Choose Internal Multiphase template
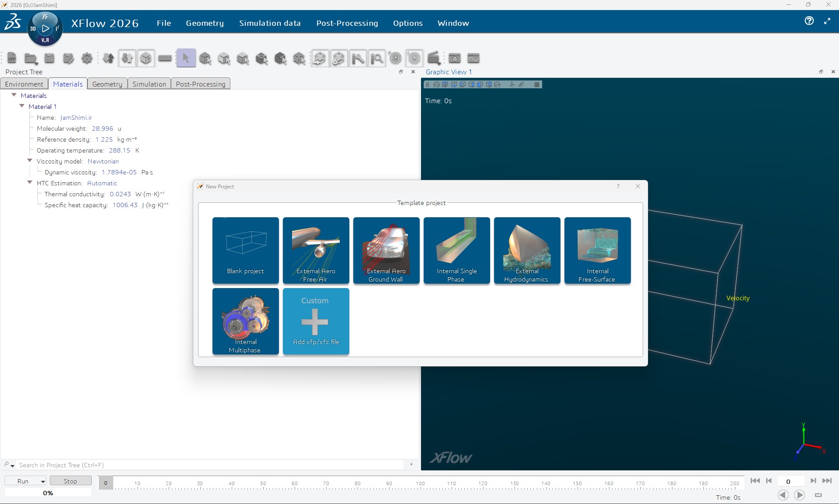This screenshot has height=504, width=839. tap(246, 321)
